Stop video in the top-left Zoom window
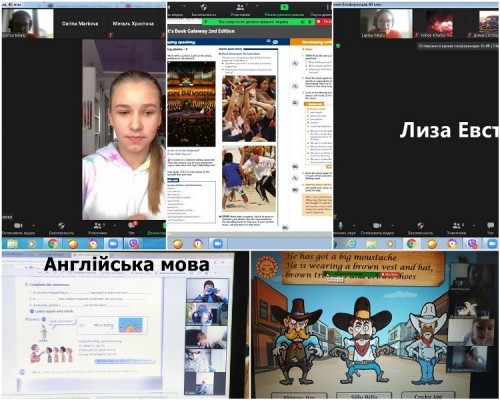This screenshot has height=400, width=500. [18, 229]
